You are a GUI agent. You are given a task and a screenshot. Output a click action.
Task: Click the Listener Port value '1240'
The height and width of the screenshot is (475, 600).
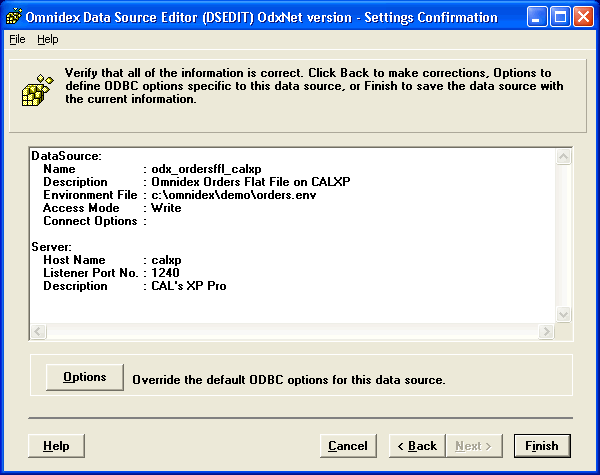click(165, 273)
